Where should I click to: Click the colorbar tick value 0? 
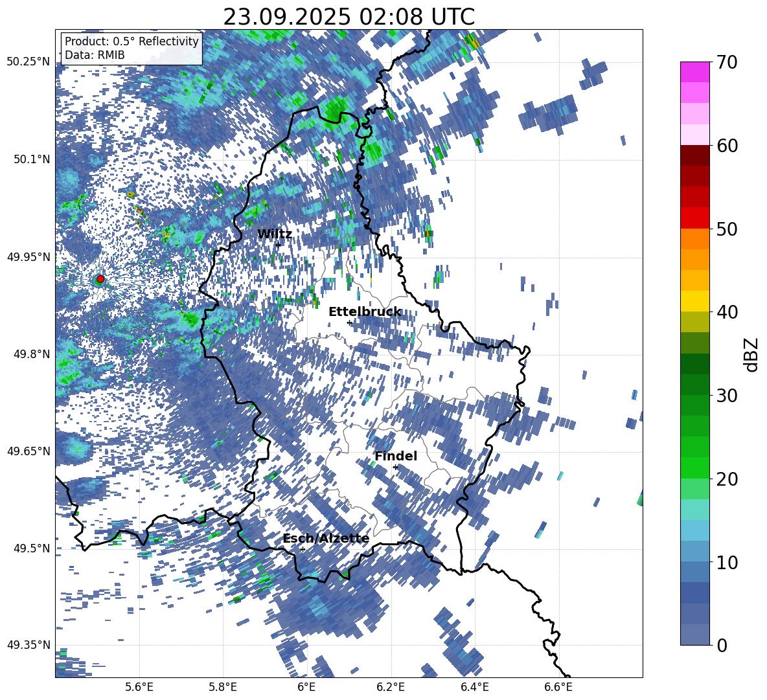click(x=722, y=646)
